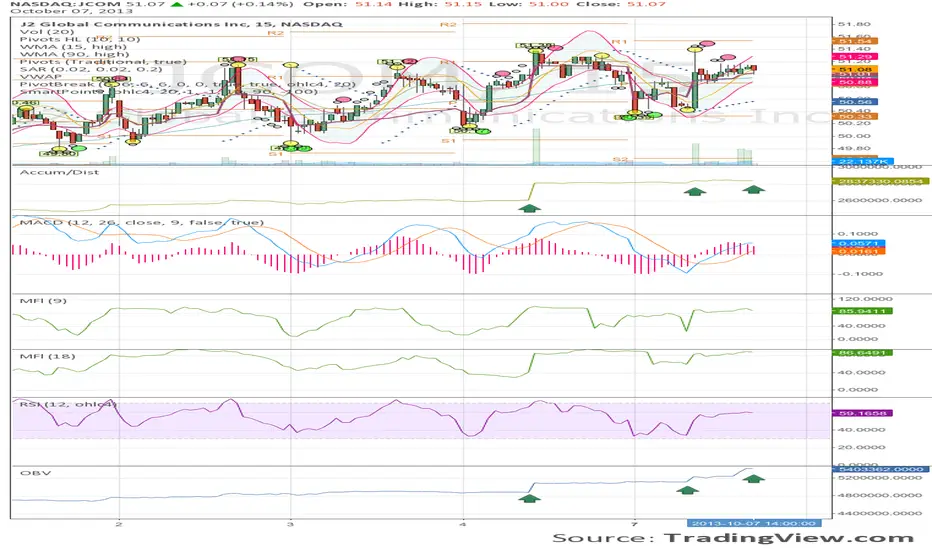Viewport: 932px width, 550px height.
Task: Click the S2 pivot level label
Action: click(x=620, y=160)
